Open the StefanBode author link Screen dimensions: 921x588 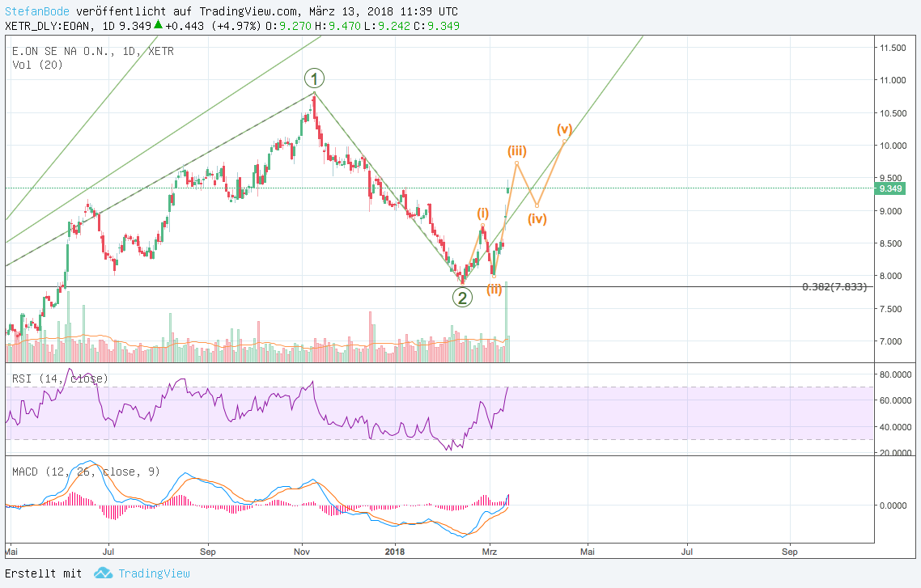pyautogui.click(x=37, y=11)
